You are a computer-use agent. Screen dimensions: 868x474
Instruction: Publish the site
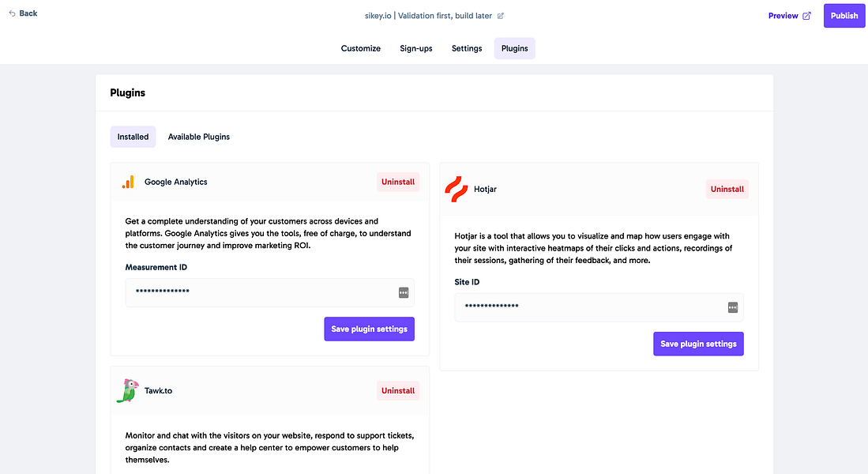point(844,15)
